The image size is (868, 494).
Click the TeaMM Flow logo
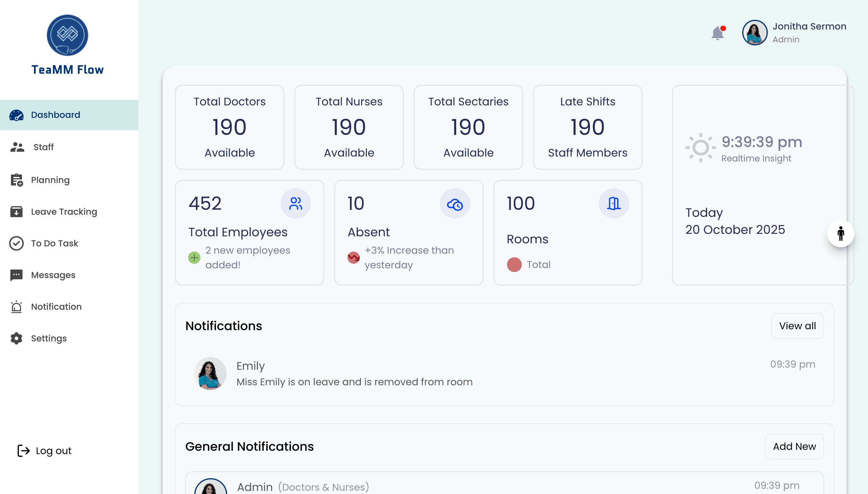coord(68,35)
